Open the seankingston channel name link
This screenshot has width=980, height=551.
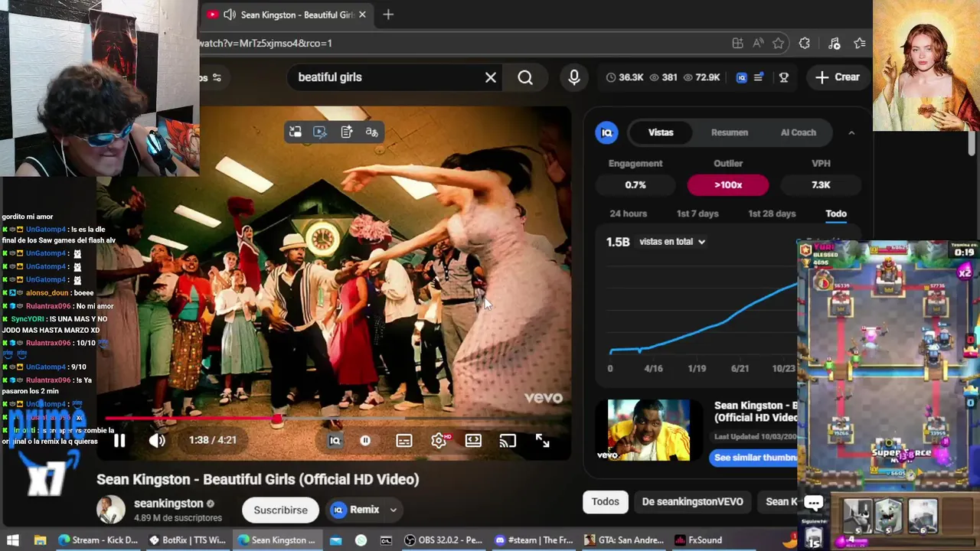[x=168, y=504]
